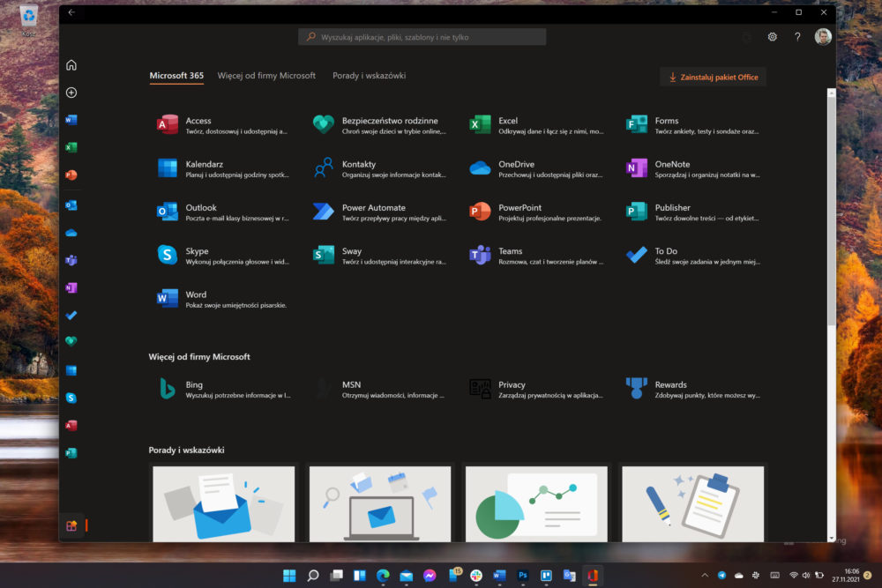Open the Privacy tile
The height and width of the screenshot is (588, 882).
(x=536, y=389)
